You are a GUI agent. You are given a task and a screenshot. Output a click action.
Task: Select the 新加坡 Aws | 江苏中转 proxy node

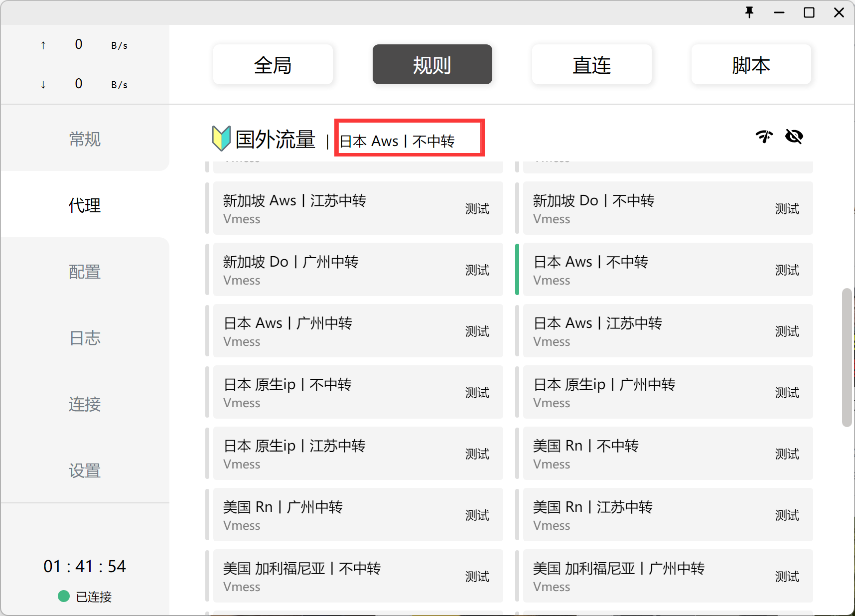(x=358, y=208)
